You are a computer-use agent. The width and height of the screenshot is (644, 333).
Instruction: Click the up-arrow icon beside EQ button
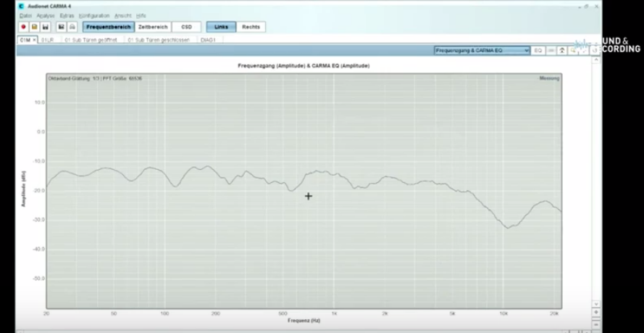(x=561, y=50)
